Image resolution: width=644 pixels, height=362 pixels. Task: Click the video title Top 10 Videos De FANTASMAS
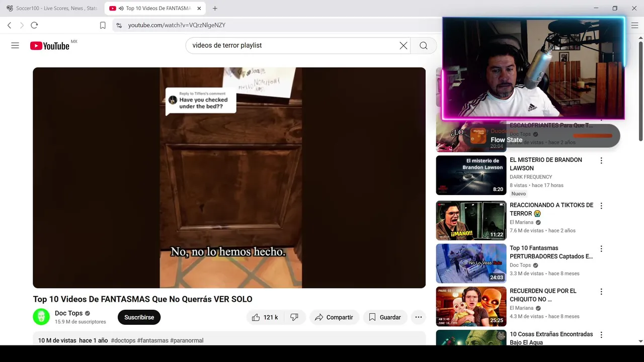tap(142, 299)
